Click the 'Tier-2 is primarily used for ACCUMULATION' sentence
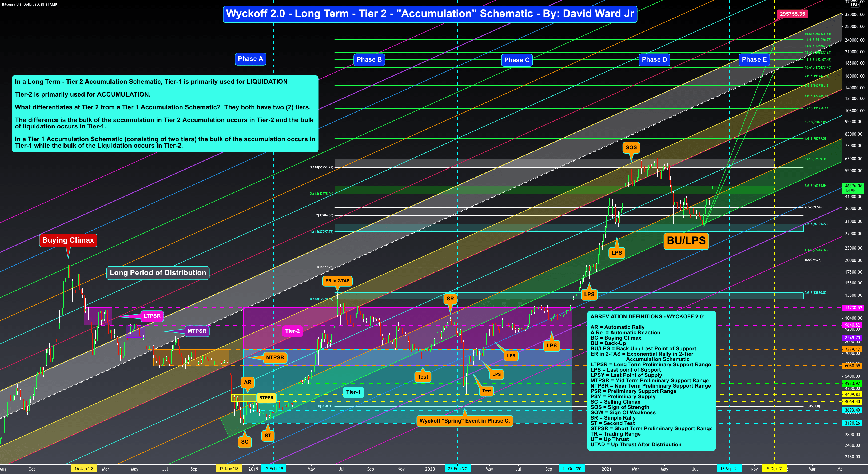This screenshot has height=474, width=868. 82,95
